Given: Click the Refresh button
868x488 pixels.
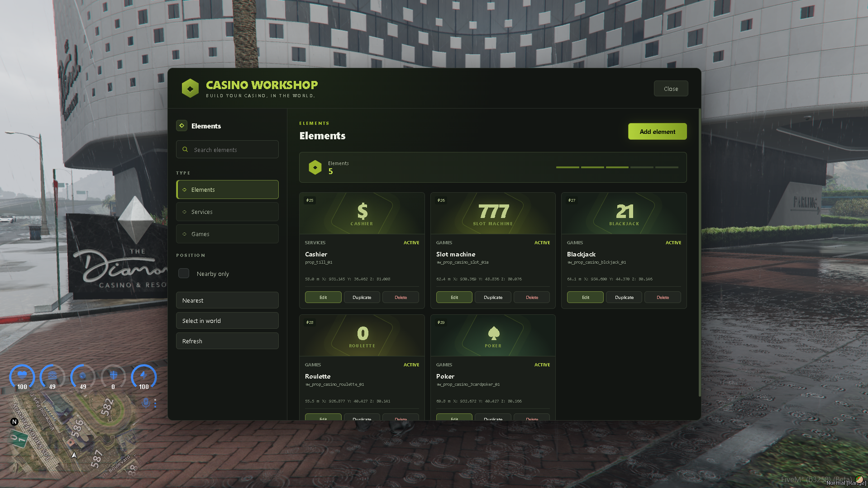Looking at the screenshot, I should (227, 341).
